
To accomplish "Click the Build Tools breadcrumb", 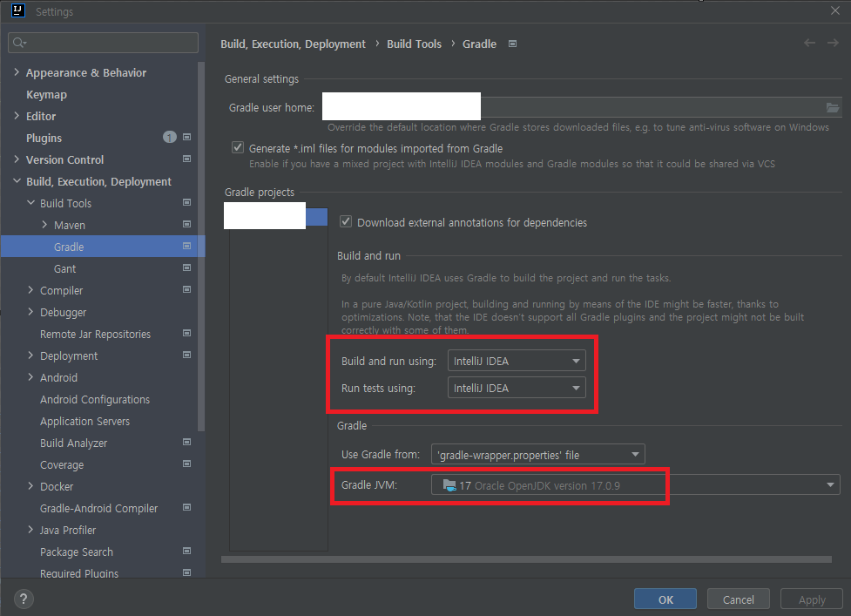I will click(414, 44).
